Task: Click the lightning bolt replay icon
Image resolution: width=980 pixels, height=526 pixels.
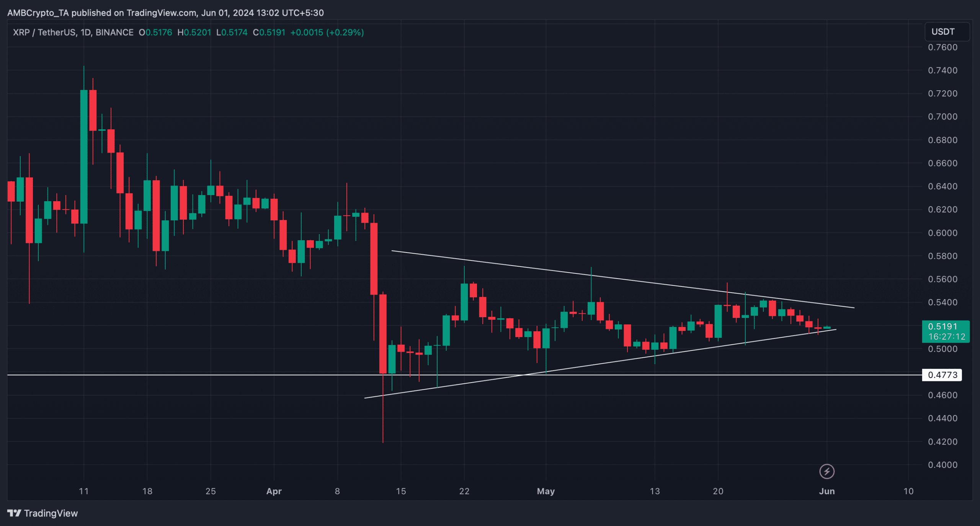Action: [x=827, y=471]
